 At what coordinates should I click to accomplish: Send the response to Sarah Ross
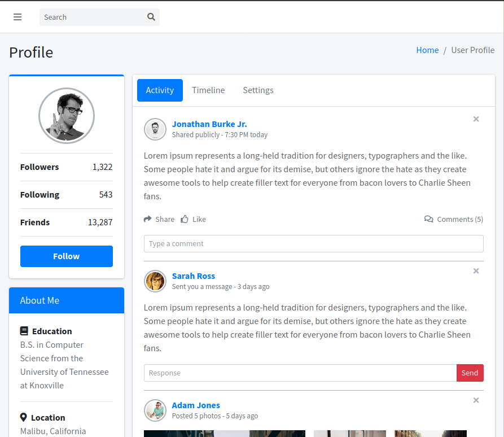[x=470, y=373]
